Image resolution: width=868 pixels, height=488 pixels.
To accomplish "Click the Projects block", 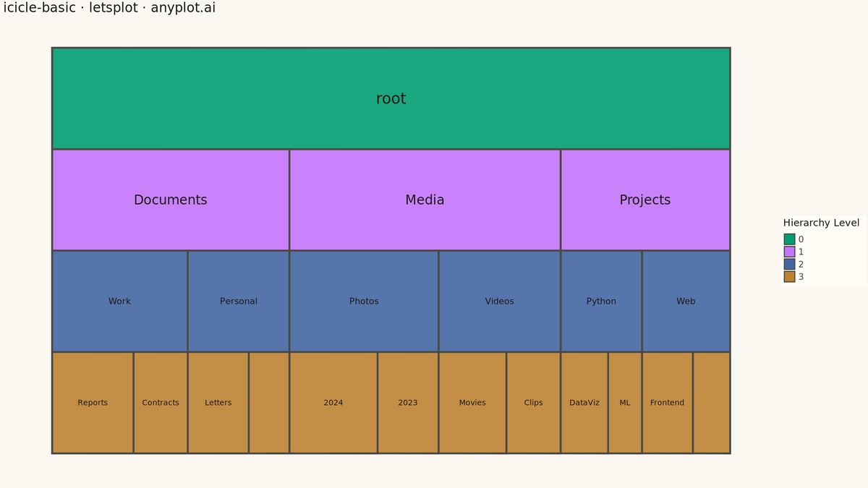I will [645, 200].
